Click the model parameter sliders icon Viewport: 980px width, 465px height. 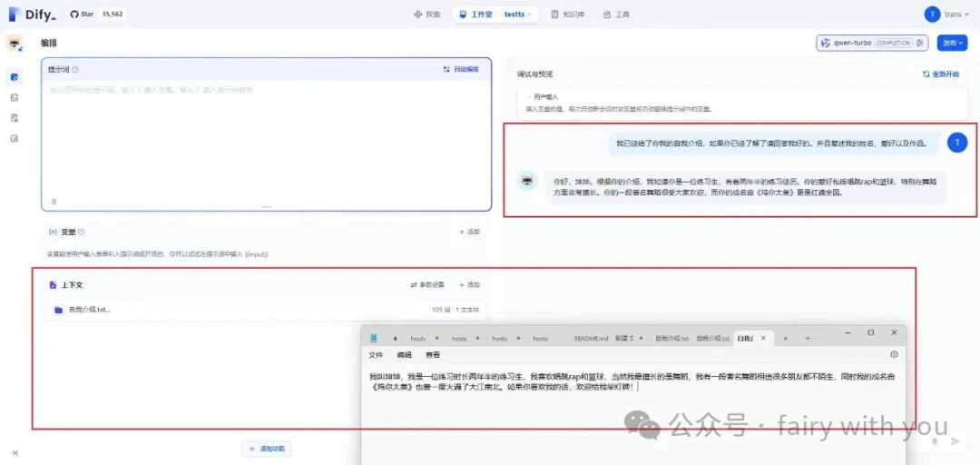click(920, 44)
